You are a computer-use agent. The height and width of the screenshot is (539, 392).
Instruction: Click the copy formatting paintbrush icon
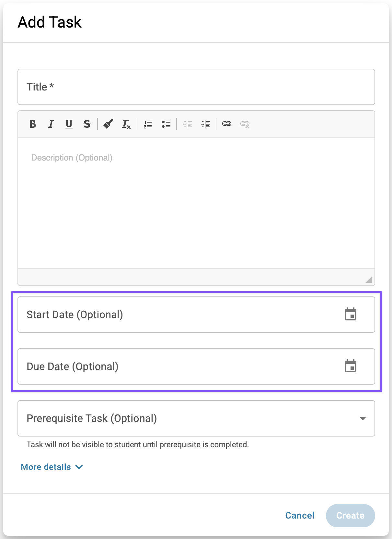point(108,124)
